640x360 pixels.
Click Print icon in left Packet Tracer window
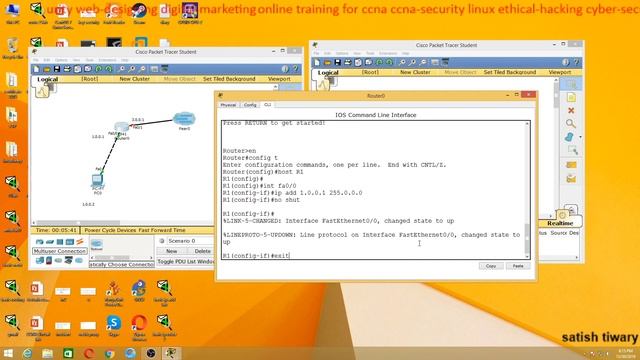[x=67, y=69]
